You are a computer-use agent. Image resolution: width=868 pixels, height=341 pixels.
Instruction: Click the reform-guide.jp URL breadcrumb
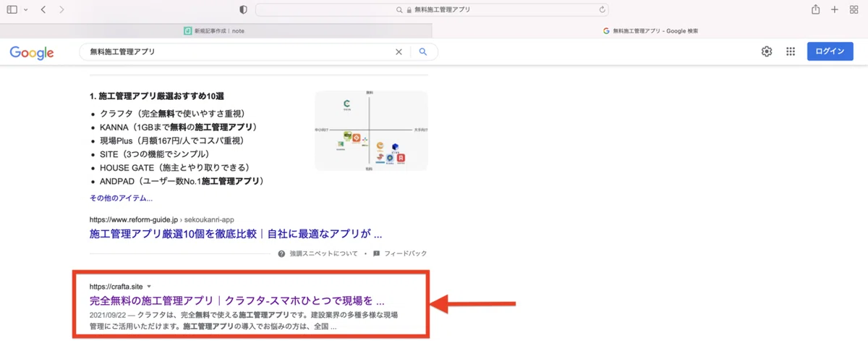click(x=162, y=219)
